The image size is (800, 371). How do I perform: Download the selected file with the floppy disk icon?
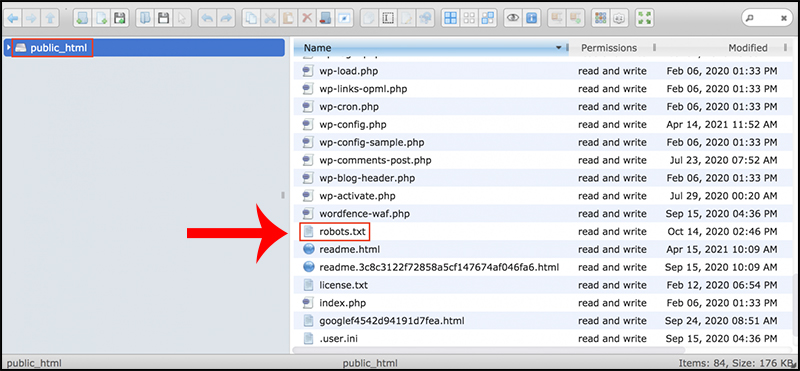click(x=163, y=19)
